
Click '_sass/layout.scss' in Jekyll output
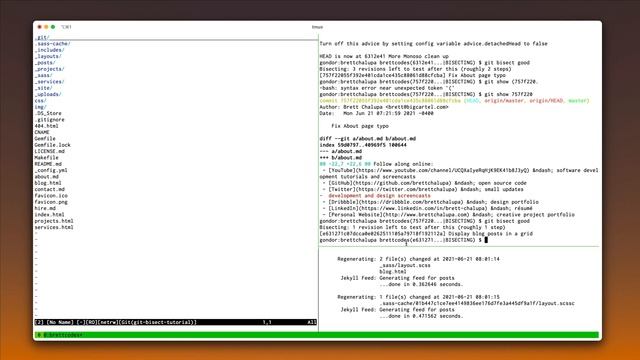click(x=405, y=265)
